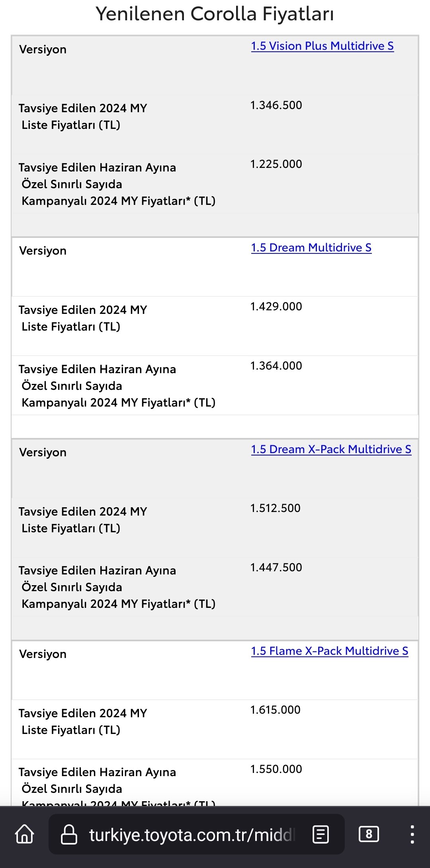Screen dimensions: 430x868
Task: Open 1.5 Dream Multidrive S link
Action: pos(311,248)
